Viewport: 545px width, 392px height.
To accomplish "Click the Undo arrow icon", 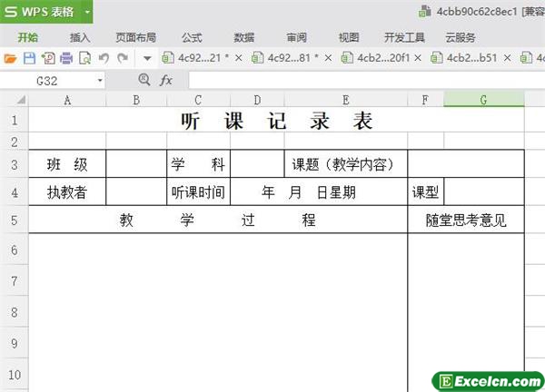I will tap(104, 58).
